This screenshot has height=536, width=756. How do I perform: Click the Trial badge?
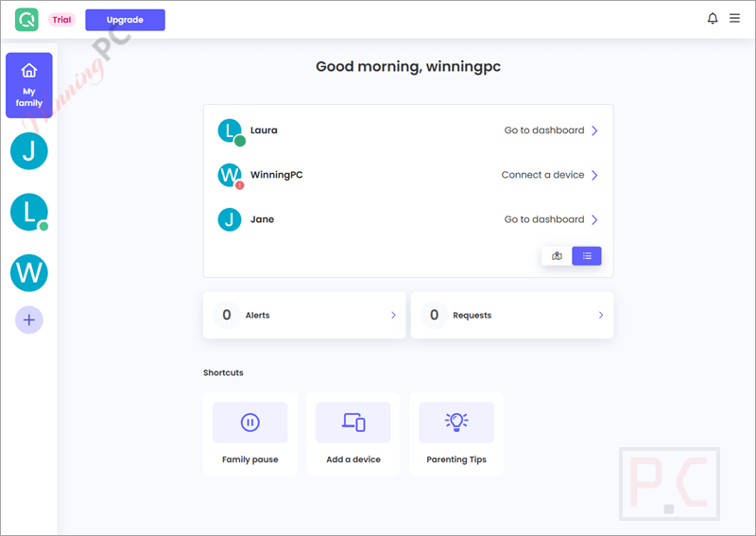[61, 20]
